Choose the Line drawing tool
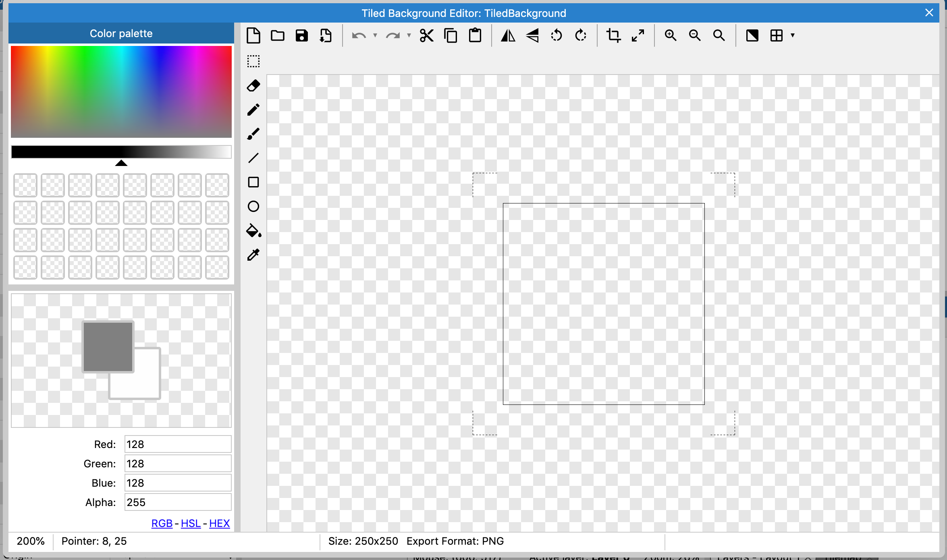The height and width of the screenshot is (560, 947). click(x=253, y=158)
